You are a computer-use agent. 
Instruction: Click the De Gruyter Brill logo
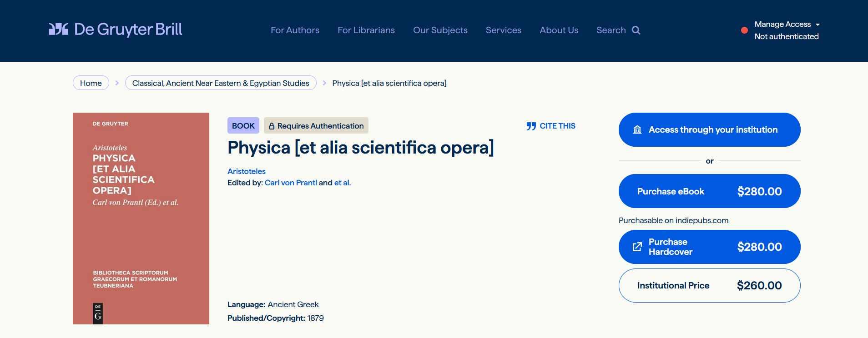tap(116, 30)
